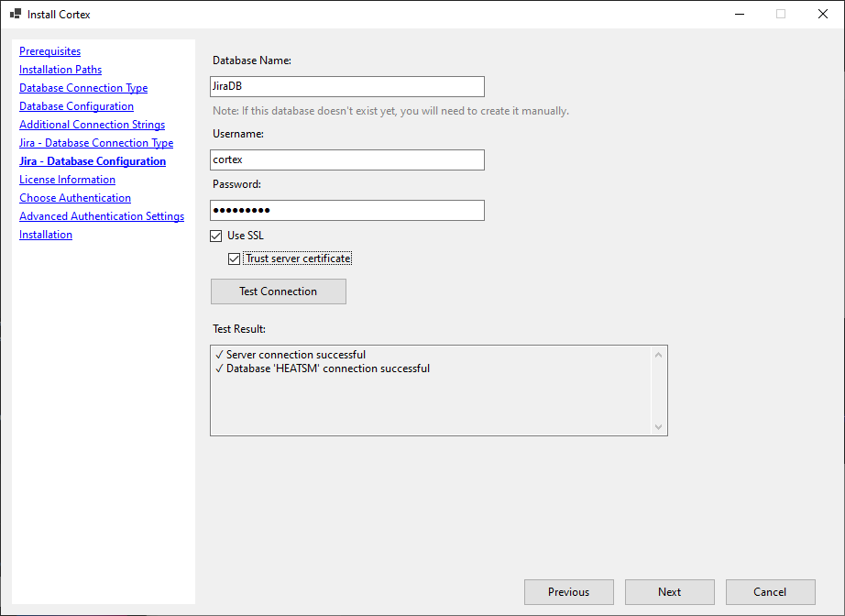Open Jira - Database Connection Type step

coord(96,142)
